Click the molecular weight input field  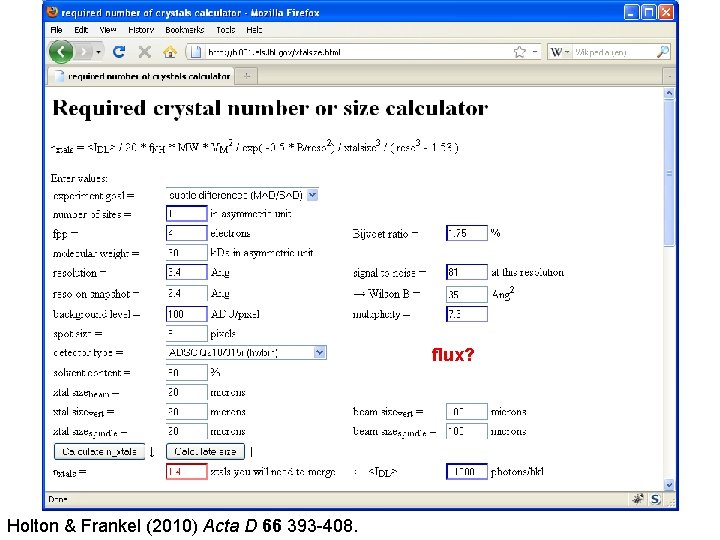pyautogui.click(x=186, y=253)
